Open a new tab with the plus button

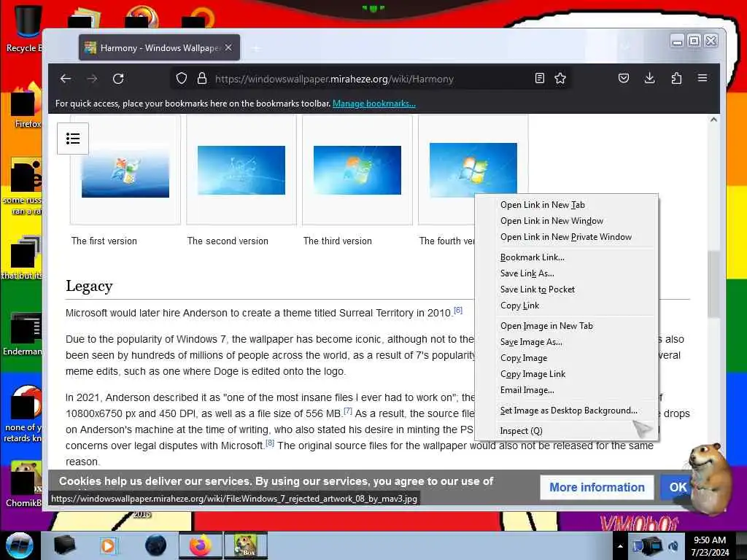pyautogui.click(x=256, y=48)
